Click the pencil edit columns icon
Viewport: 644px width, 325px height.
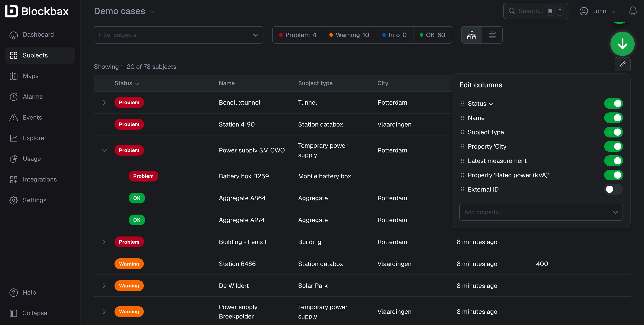coord(623,64)
